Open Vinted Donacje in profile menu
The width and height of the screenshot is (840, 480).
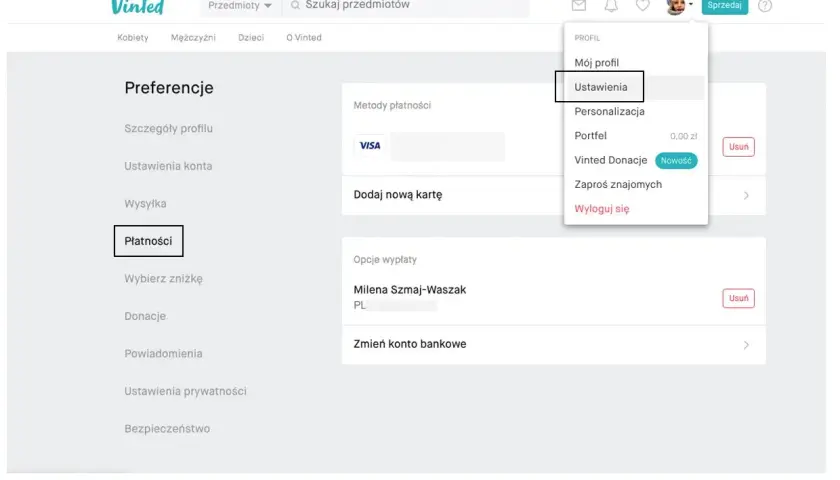pos(611,160)
